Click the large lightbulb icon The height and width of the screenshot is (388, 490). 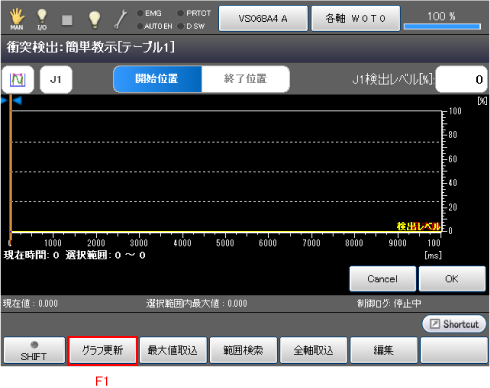pyautogui.click(x=94, y=19)
